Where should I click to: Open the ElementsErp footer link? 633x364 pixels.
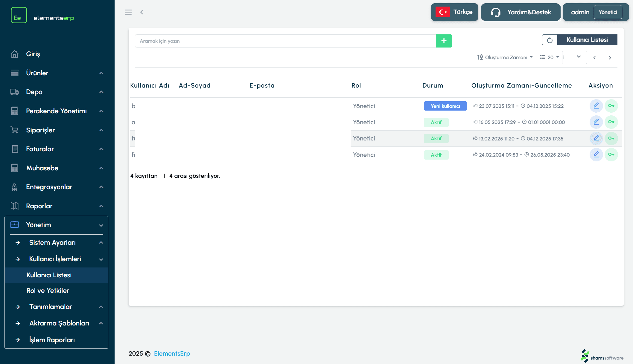pyautogui.click(x=172, y=354)
